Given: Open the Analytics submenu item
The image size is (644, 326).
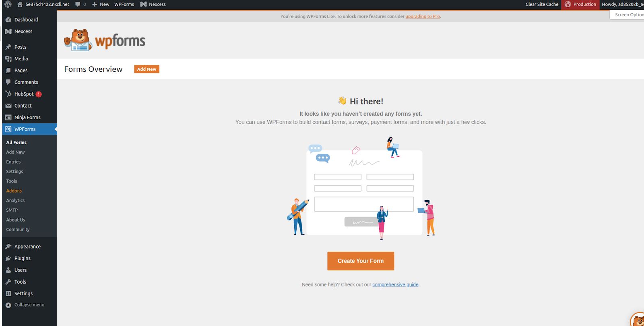Looking at the screenshot, I should pyautogui.click(x=15, y=201).
